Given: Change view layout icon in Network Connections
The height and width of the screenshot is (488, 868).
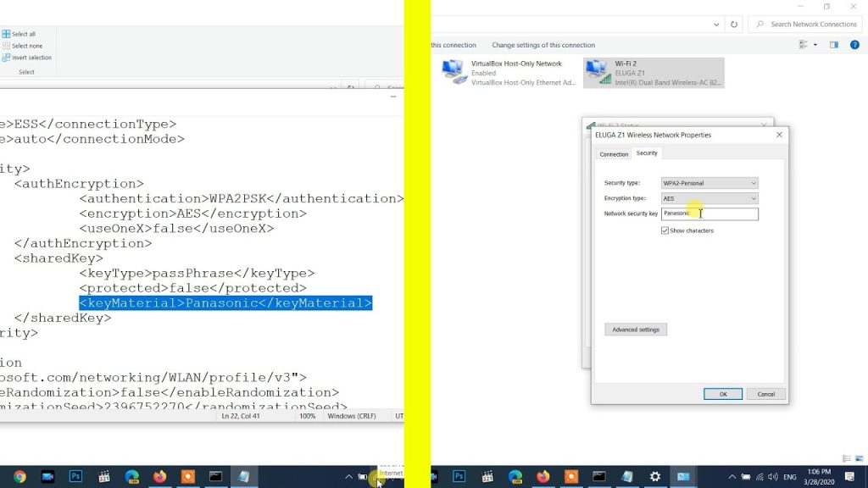Looking at the screenshot, I should pyautogui.click(x=804, y=45).
